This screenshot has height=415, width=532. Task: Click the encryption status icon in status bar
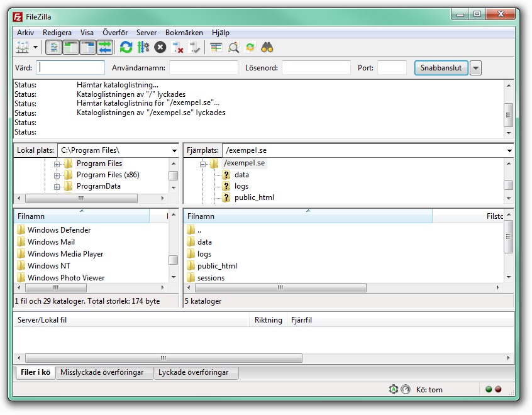click(394, 389)
